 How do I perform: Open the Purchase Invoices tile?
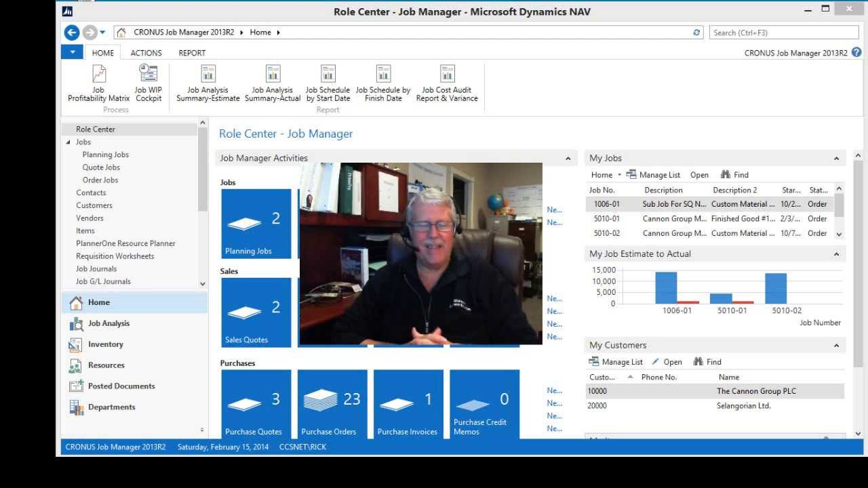coord(408,404)
